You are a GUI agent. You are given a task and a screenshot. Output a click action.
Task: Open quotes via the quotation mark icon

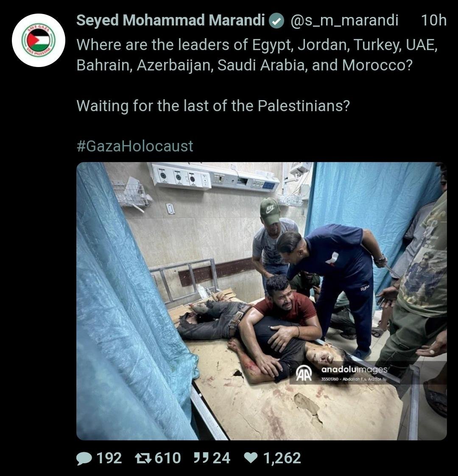pos(201,457)
